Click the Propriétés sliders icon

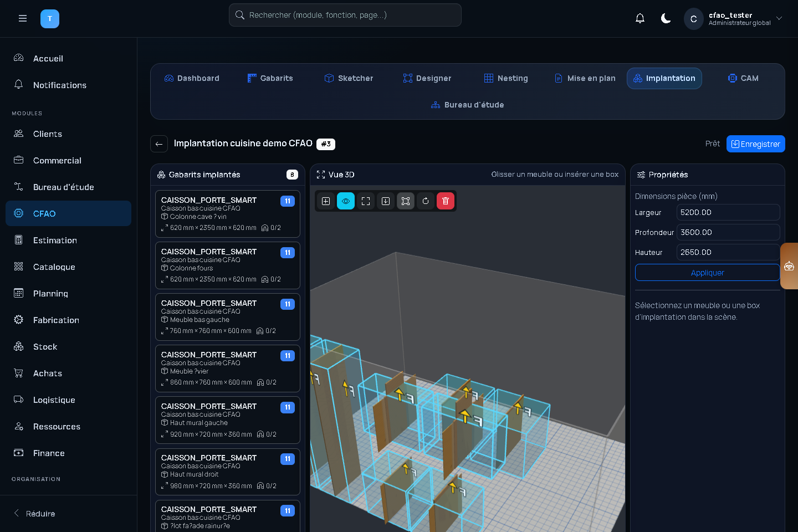641,175
